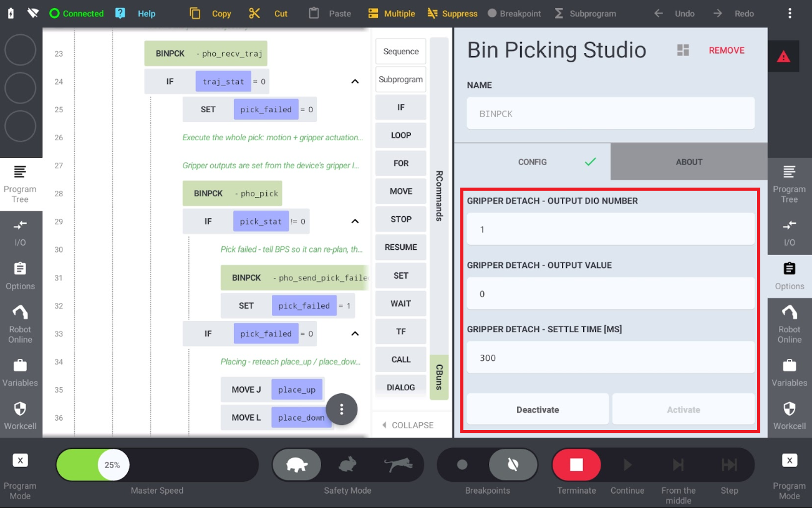812x508 pixels.
Task: Click Program Mode X at bottom left
Action: (21, 461)
